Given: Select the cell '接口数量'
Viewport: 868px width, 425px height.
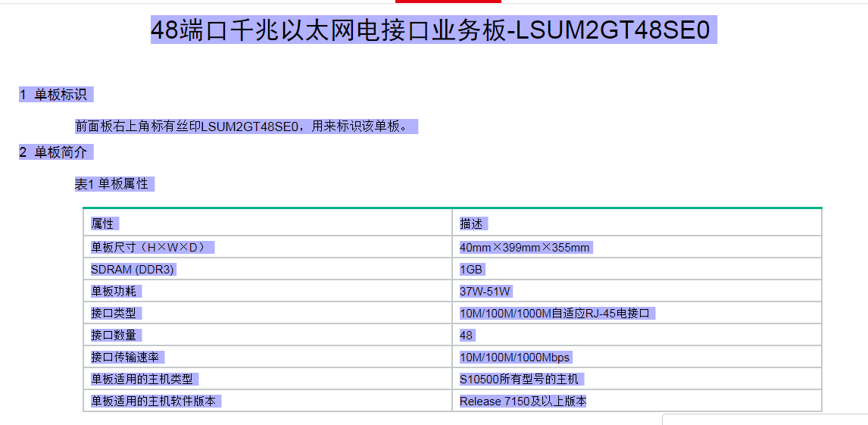Looking at the screenshot, I should 114,336.
